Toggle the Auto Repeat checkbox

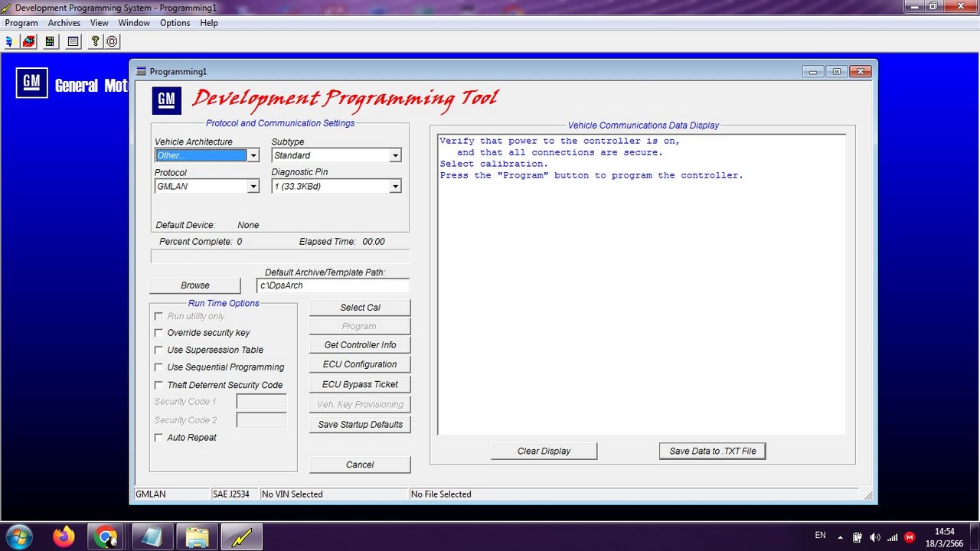point(159,438)
